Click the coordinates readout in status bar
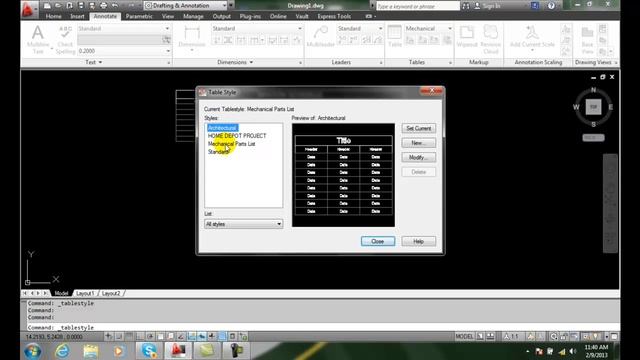Viewport: 640px width, 360px height. [54, 337]
